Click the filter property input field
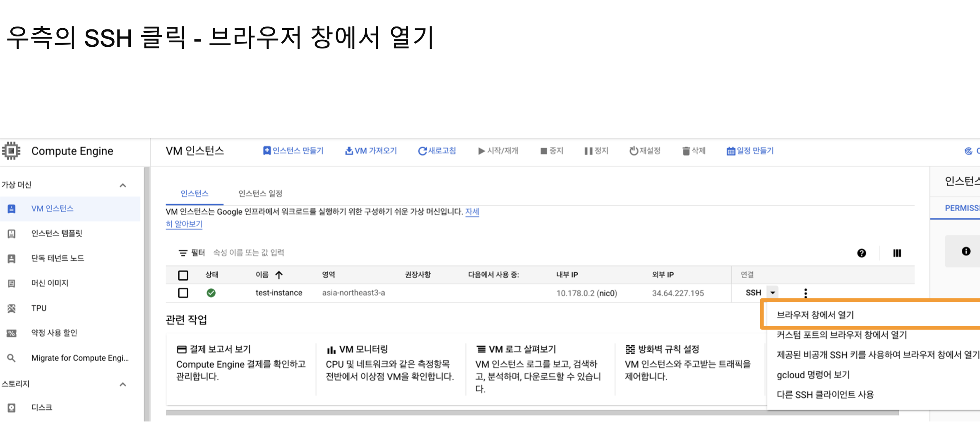Image resolution: width=980 pixels, height=447 pixels. tap(248, 252)
